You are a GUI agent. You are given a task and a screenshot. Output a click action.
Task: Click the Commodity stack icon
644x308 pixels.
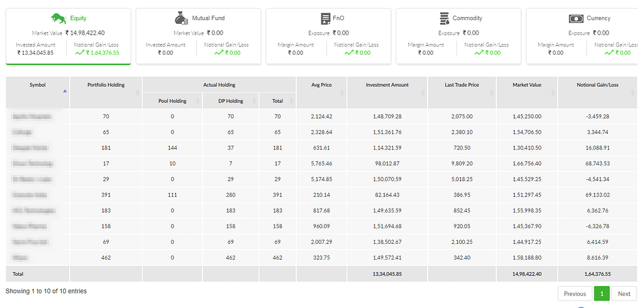(444, 18)
